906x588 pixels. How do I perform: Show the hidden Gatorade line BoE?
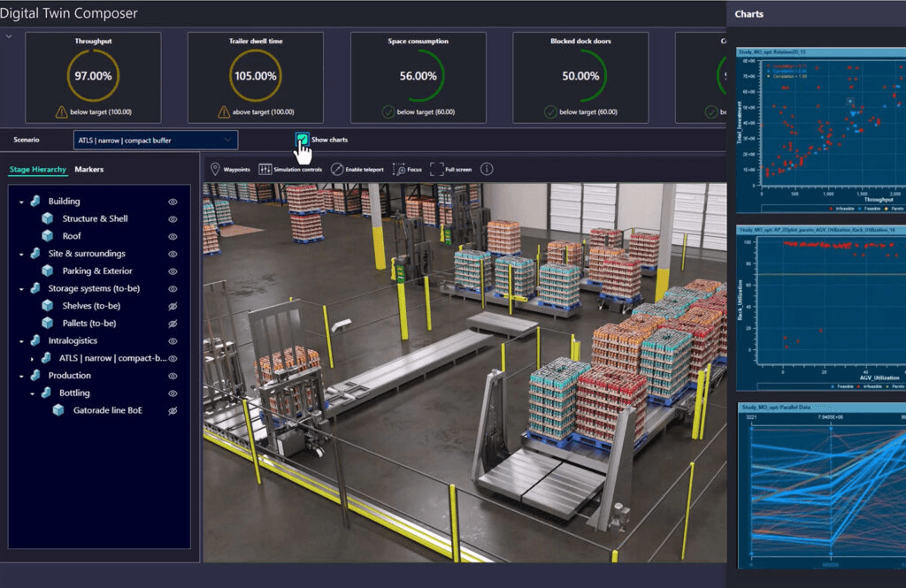(173, 410)
